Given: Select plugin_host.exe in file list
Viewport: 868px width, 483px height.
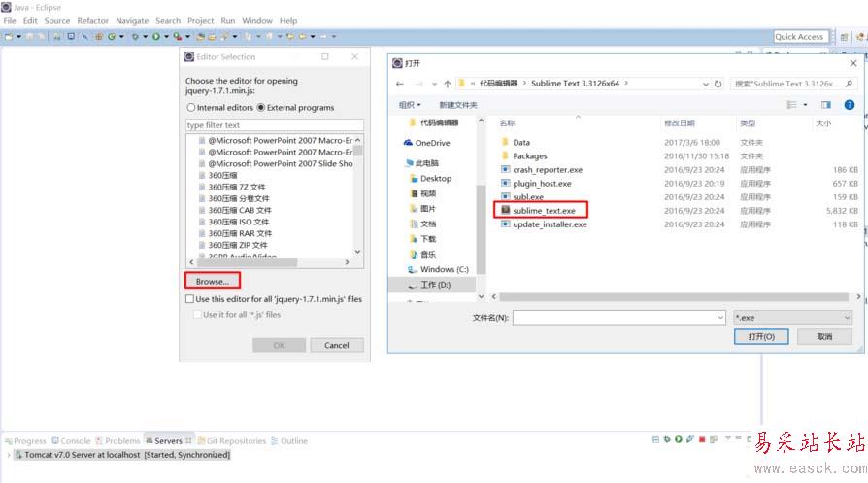Looking at the screenshot, I should pos(536,184).
